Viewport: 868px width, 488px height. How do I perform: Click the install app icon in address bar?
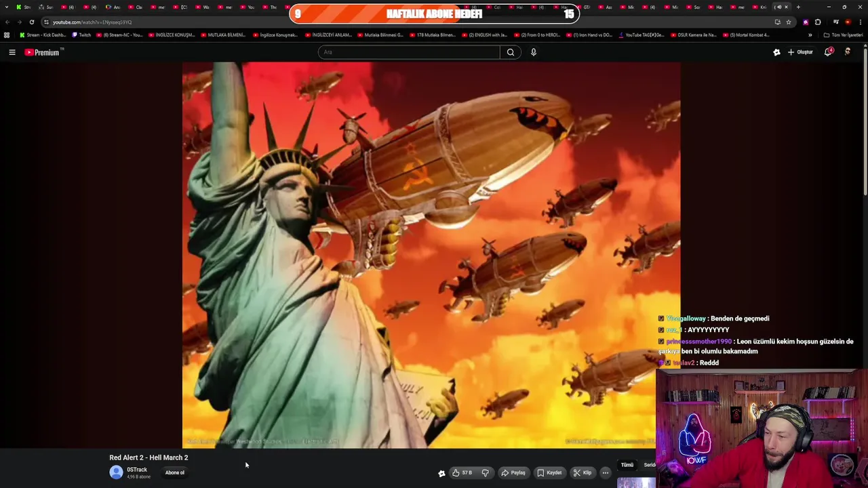click(777, 22)
